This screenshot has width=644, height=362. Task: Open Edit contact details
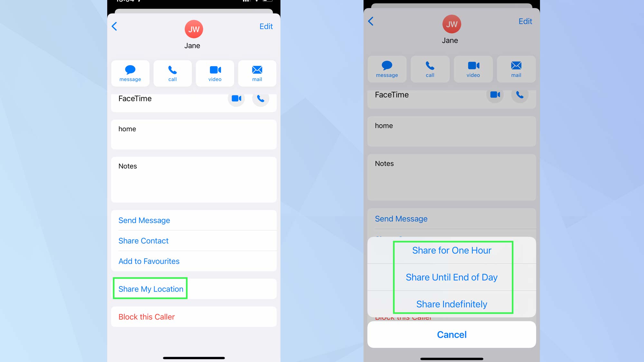click(x=265, y=26)
